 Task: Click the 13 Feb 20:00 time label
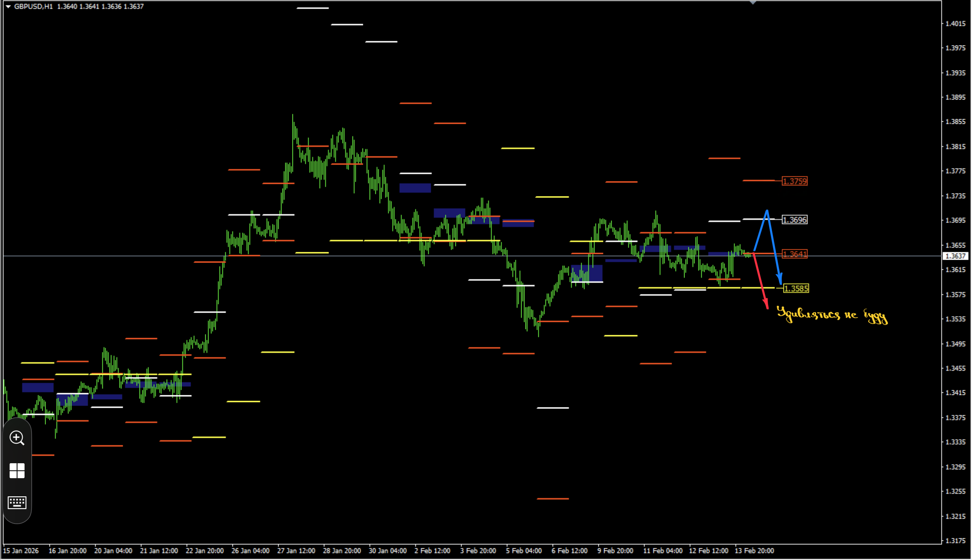coord(754,551)
